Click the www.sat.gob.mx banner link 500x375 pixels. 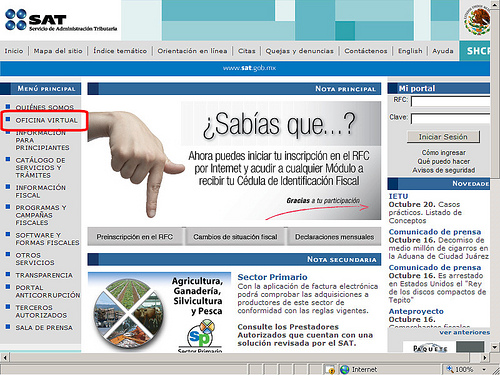(249, 68)
